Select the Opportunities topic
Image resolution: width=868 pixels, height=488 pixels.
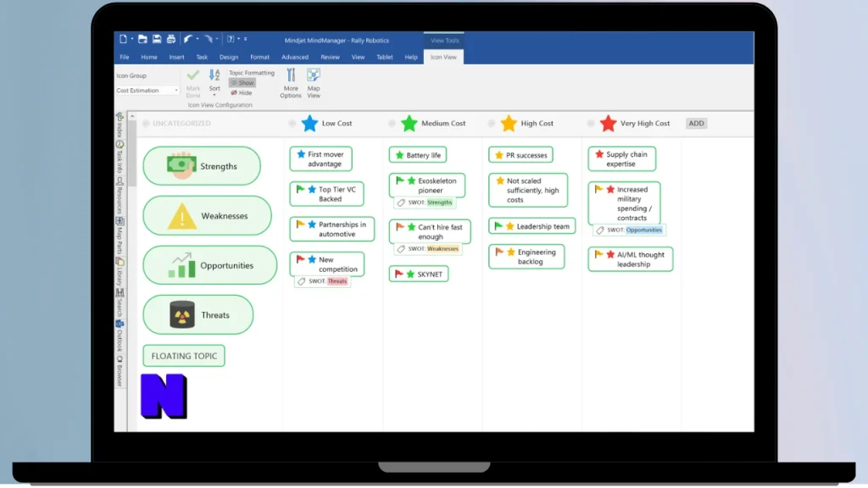click(210, 265)
